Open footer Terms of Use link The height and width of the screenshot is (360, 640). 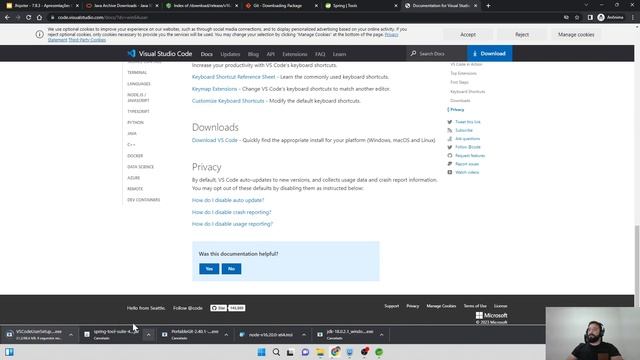pos(475,306)
